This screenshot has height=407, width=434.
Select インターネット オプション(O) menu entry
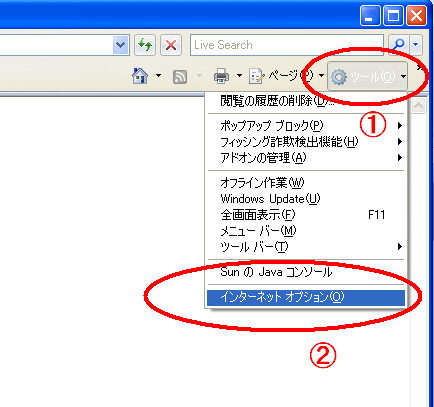coord(306,297)
